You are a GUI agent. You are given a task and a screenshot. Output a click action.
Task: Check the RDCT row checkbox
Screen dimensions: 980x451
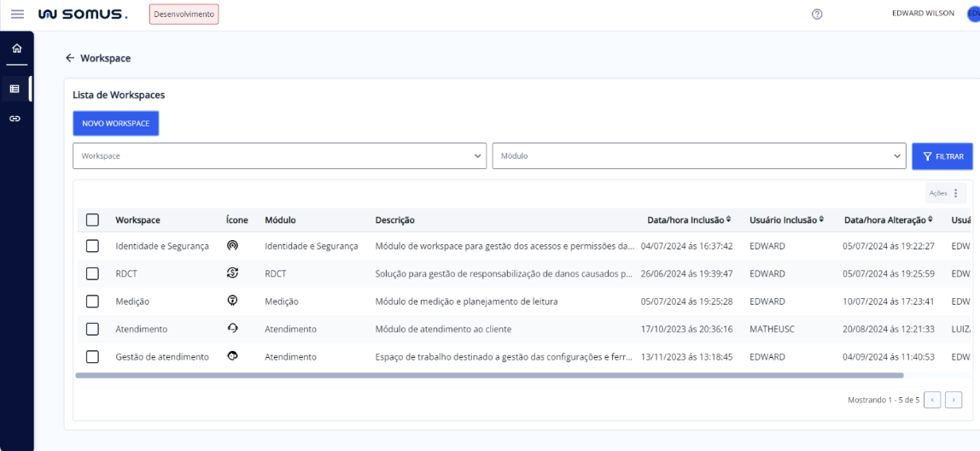pos(92,273)
